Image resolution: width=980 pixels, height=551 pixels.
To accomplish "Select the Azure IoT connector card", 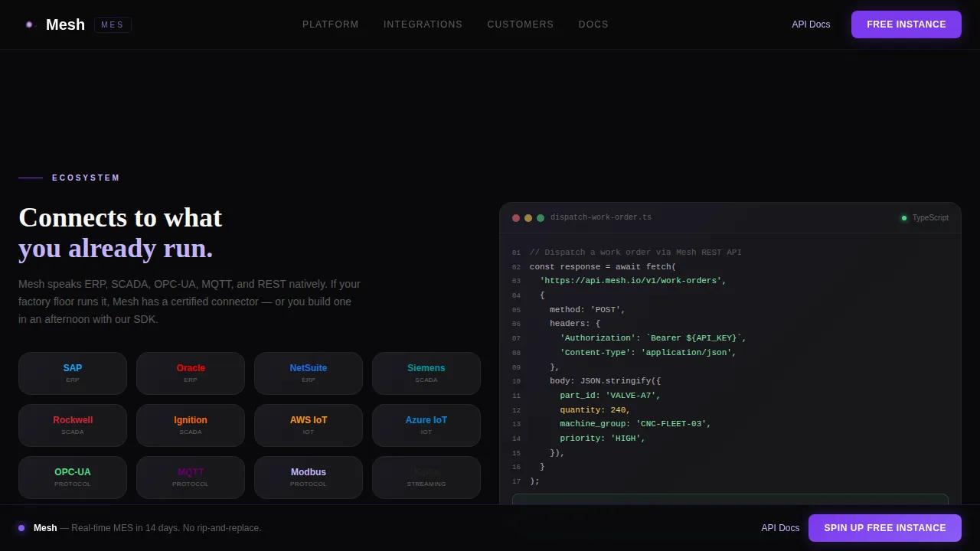I will (426, 425).
